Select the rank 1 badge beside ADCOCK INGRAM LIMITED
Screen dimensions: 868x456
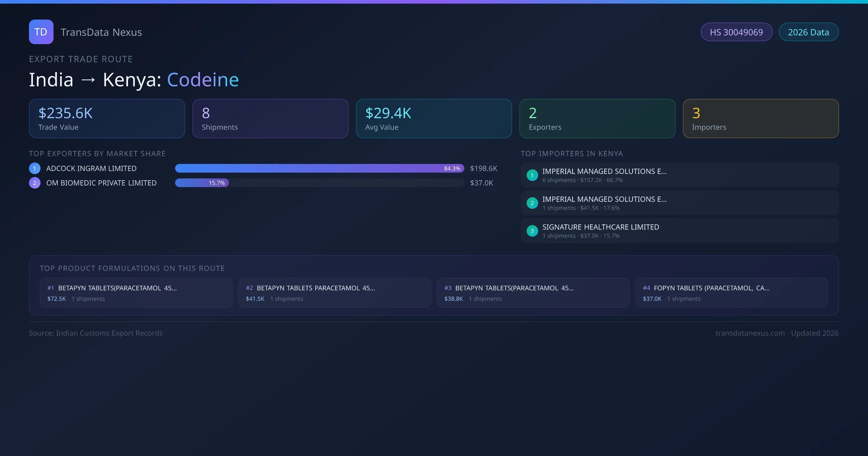pyautogui.click(x=34, y=168)
